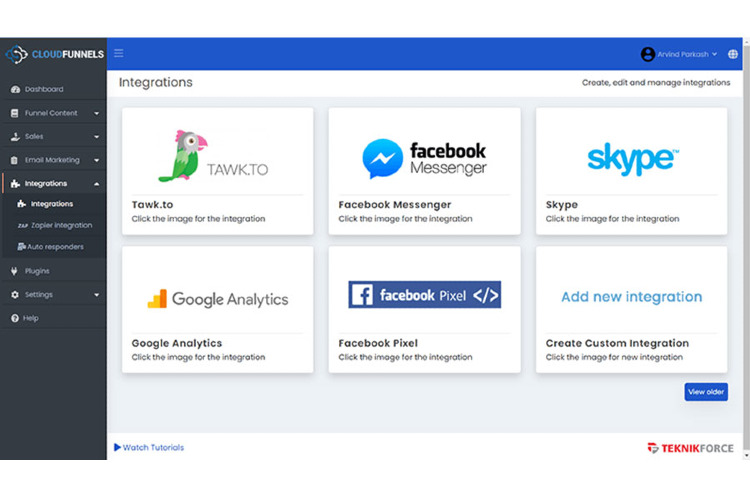Open the Help menu item
The width and height of the screenshot is (750, 500).
pyautogui.click(x=54, y=318)
